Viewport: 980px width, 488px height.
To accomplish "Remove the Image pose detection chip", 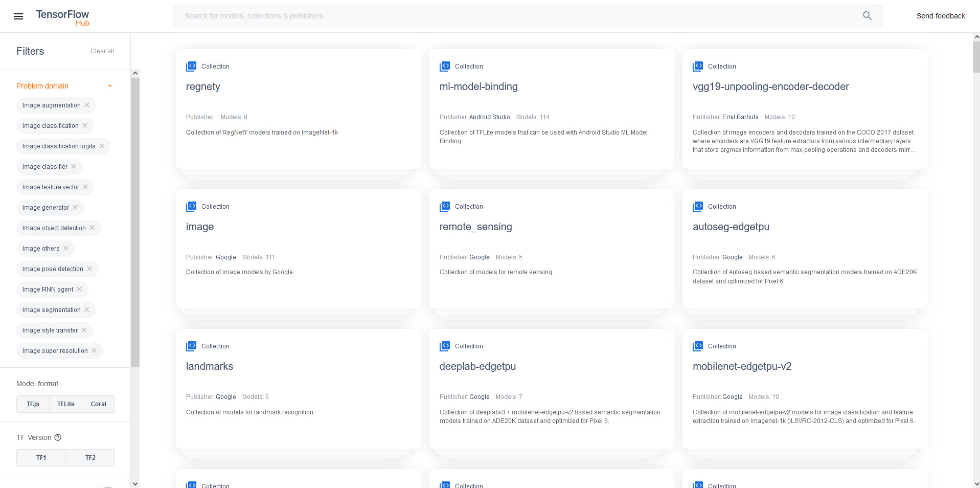I will tap(89, 269).
